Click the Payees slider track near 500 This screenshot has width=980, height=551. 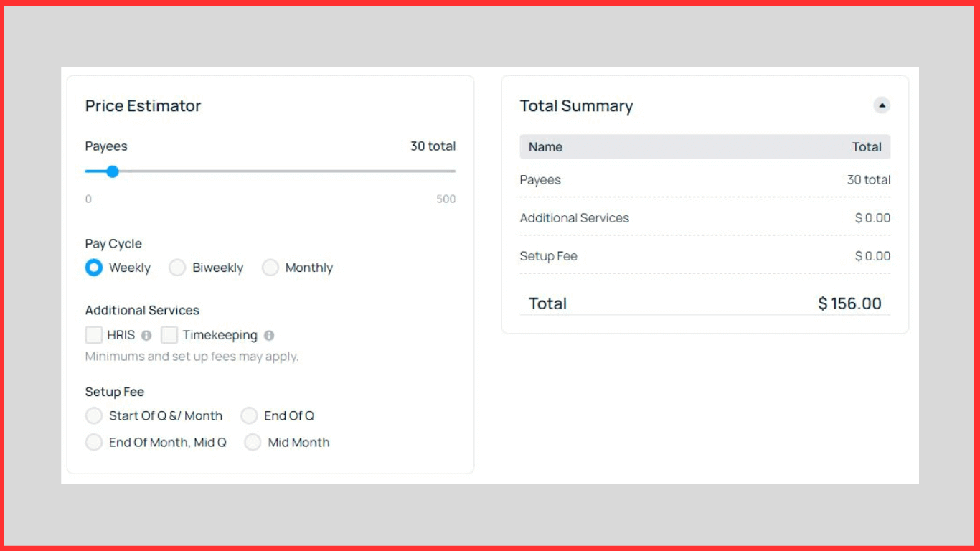(452, 171)
